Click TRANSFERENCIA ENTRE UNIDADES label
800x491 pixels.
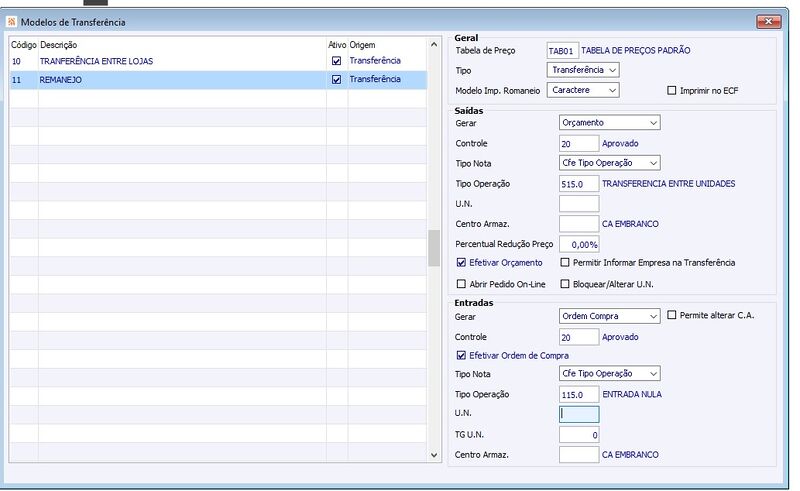coord(668,184)
